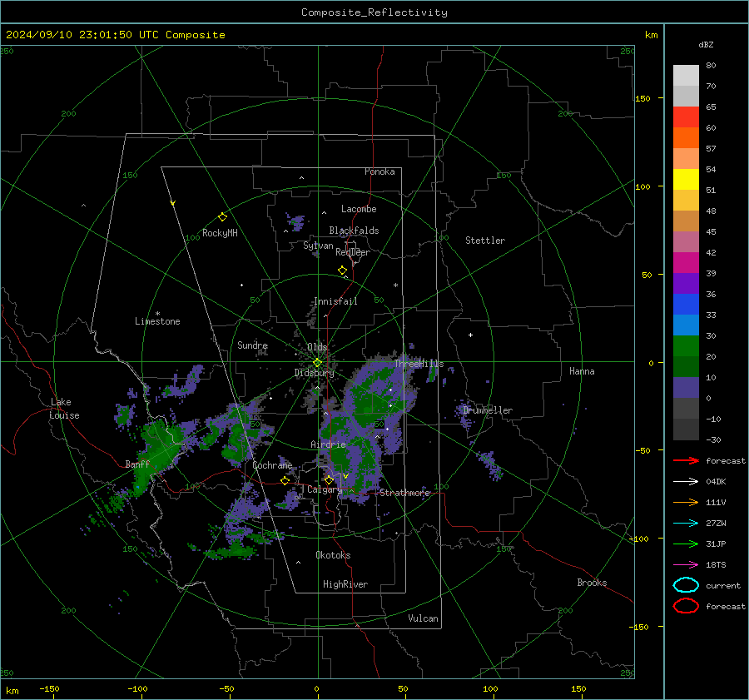
Task: Click the green 31JP arrow icon
Action: (686, 544)
